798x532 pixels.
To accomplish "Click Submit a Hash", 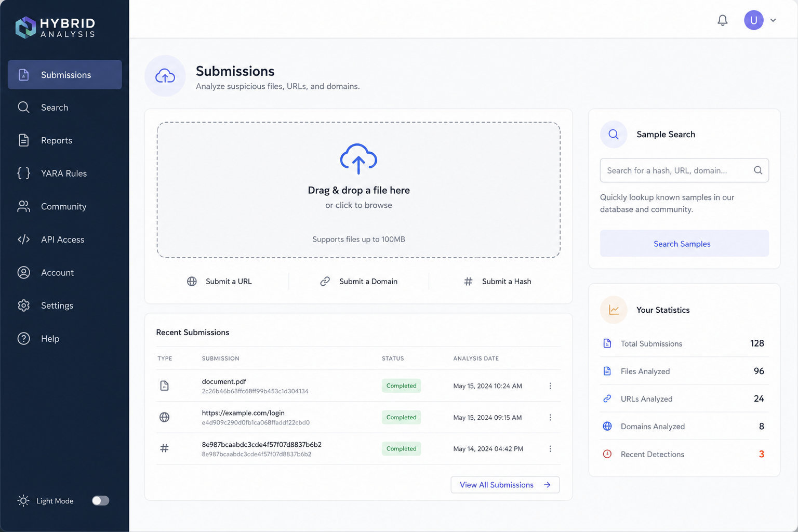I will (x=497, y=282).
